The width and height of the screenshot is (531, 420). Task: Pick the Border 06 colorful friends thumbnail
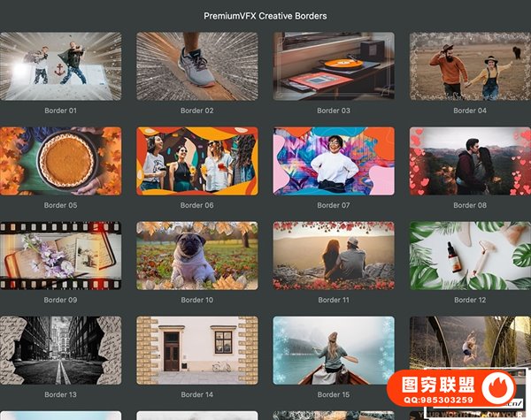pyautogui.click(x=197, y=161)
